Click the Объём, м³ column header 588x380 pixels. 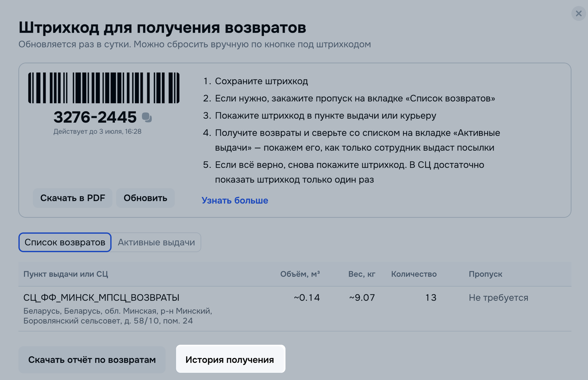tap(300, 274)
